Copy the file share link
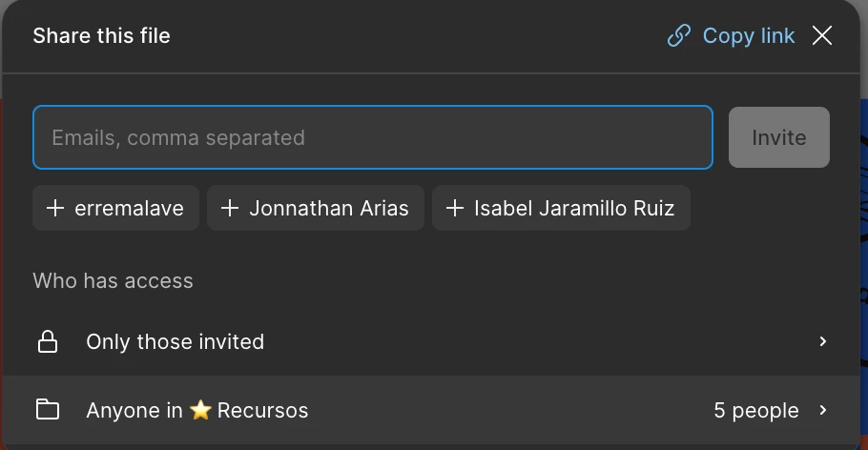 732,36
